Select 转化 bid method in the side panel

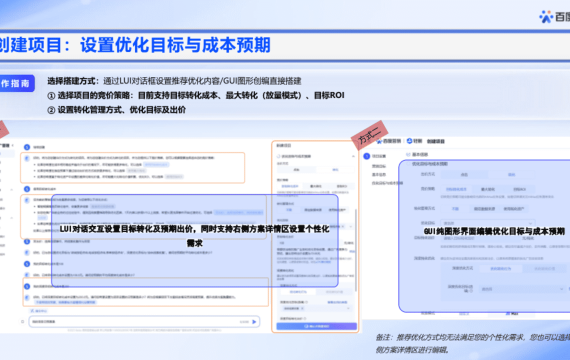pyautogui.click(x=335, y=170)
